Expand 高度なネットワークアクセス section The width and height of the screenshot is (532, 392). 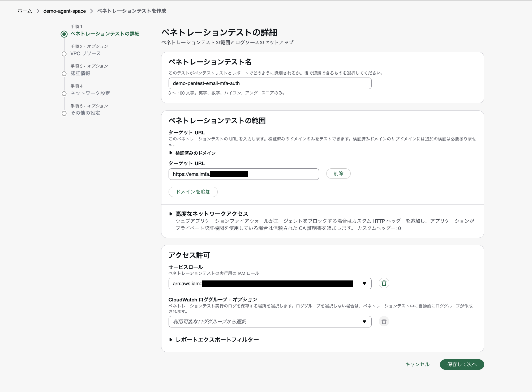point(209,214)
